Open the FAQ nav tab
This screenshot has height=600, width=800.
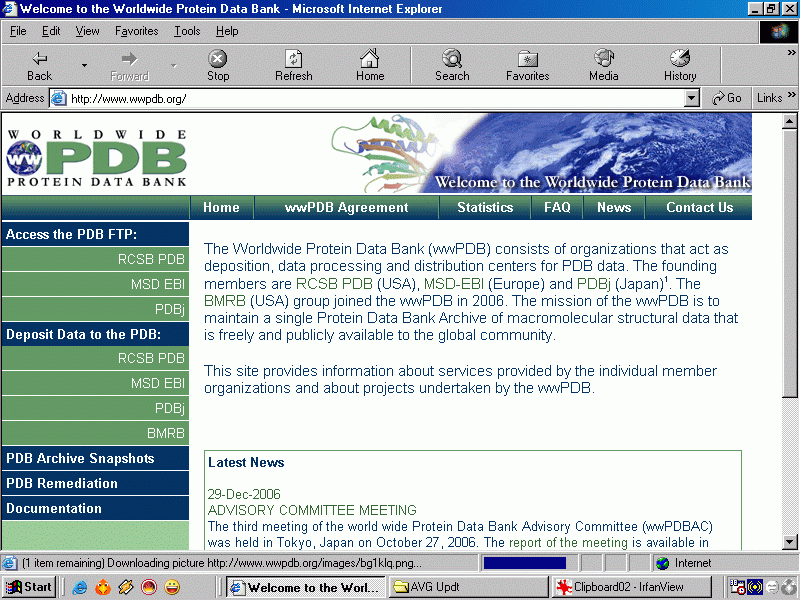coord(557,207)
